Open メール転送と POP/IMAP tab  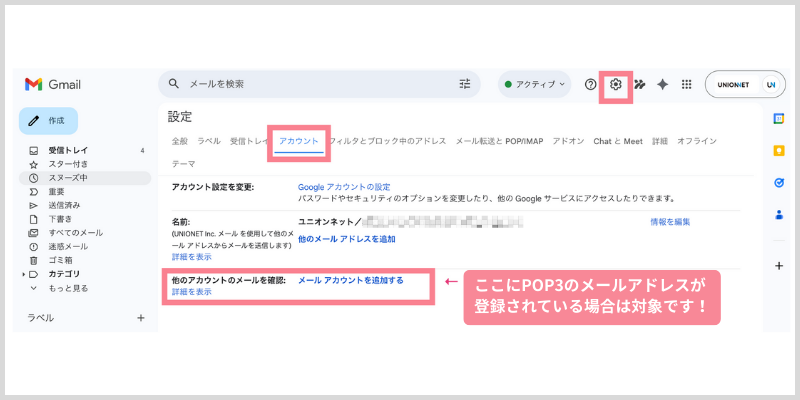coord(499,141)
